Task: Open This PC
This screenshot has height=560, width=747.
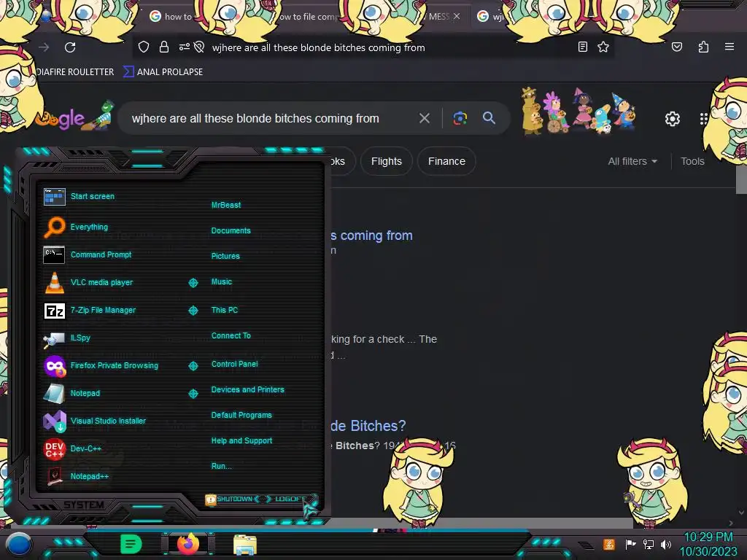Action: tap(225, 310)
